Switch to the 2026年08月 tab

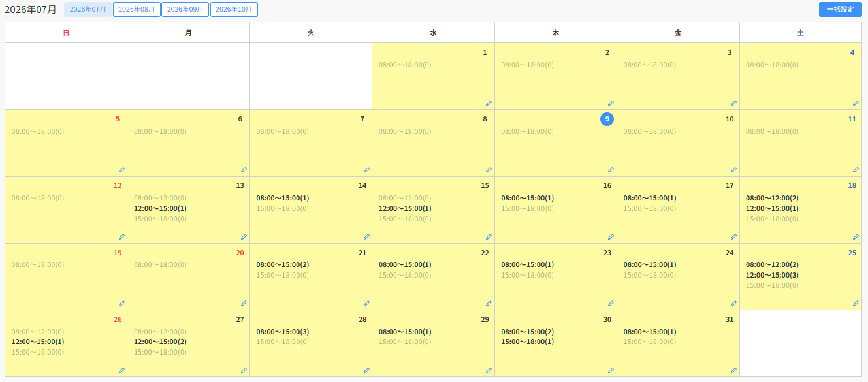tap(137, 9)
